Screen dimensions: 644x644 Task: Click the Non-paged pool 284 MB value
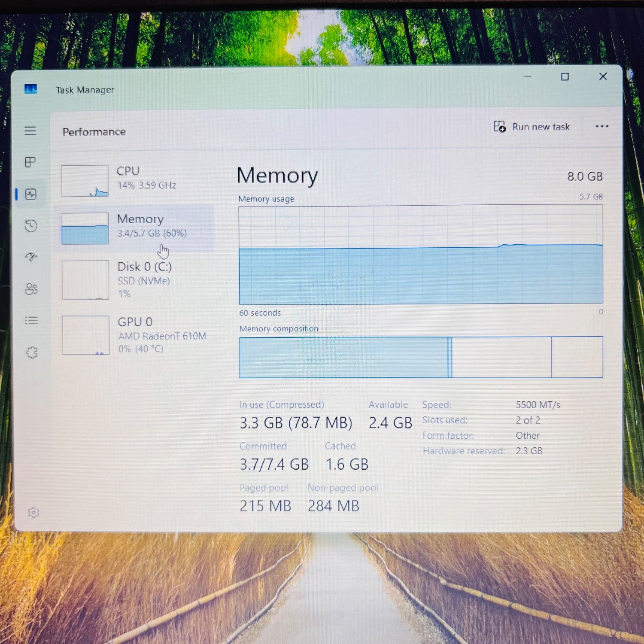click(333, 506)
